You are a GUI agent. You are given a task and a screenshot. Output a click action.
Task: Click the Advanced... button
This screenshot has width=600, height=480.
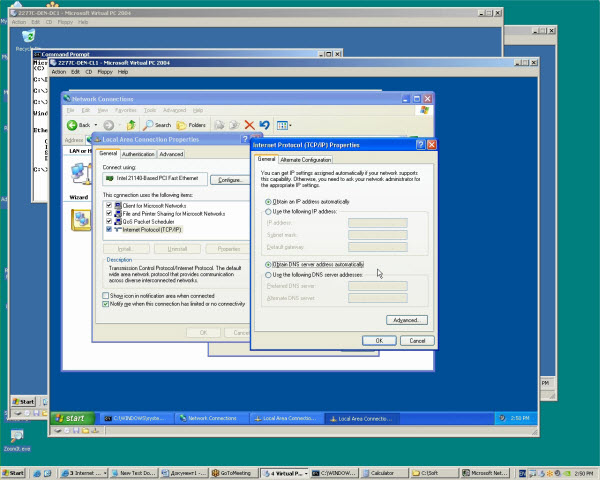[x=407, y=320]
